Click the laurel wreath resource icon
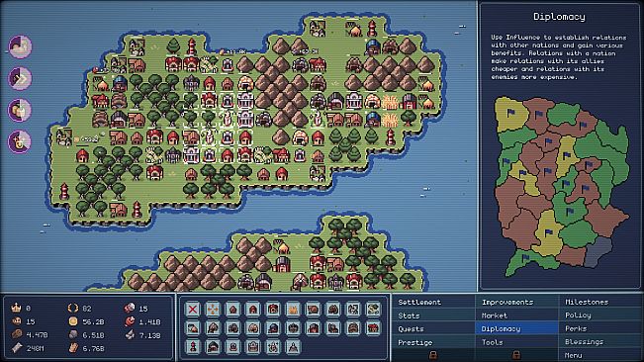The image size is (644, 362). (72, 308)
